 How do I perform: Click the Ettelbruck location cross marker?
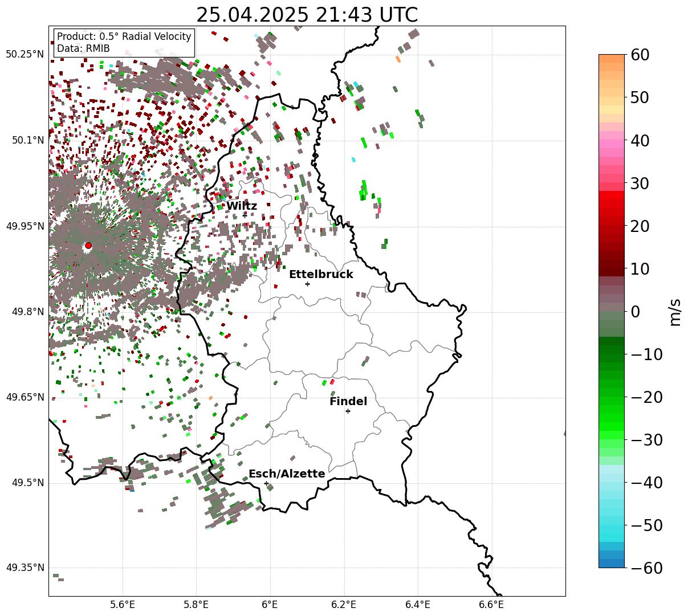[307, 284]
